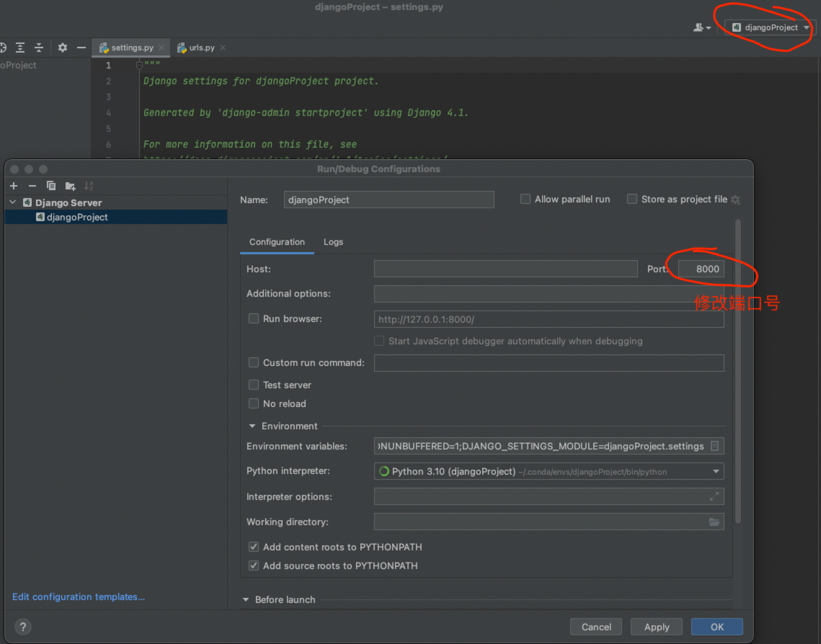Screen dimensions: 821x644
Task: Click the sort configurations alphabetically icon
Action: (89, 186)
